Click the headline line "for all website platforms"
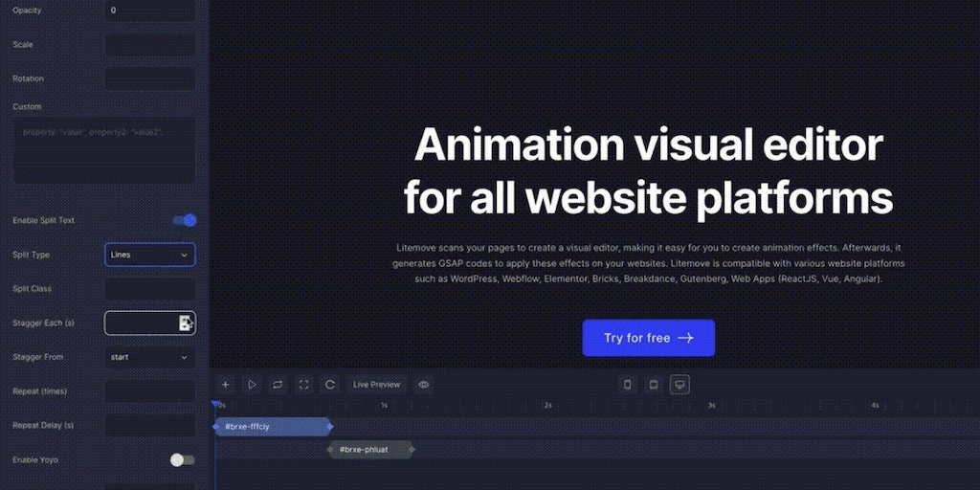The width and height of the screenshot is (980, 490). pyautogui.click(x=649, y=199)
